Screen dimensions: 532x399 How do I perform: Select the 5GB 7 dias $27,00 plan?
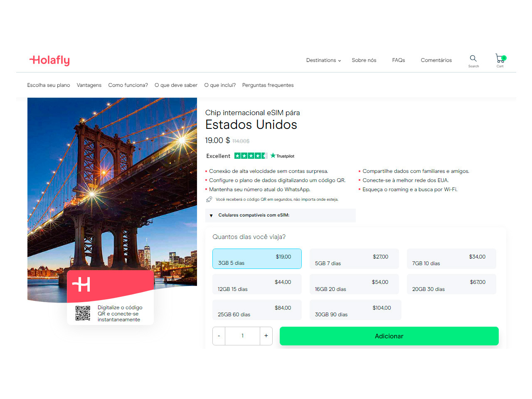(354, 259)
